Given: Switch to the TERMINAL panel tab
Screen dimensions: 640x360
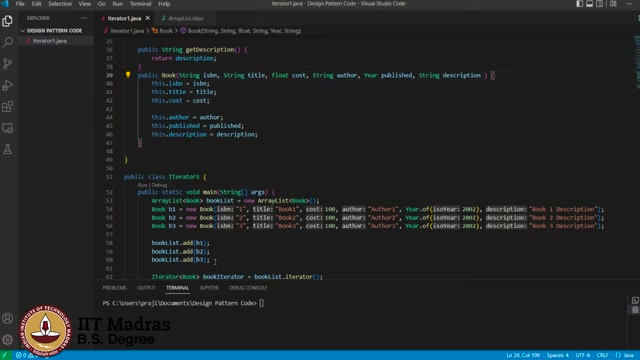Looking at the screenshot, I should tap(178, 288).
